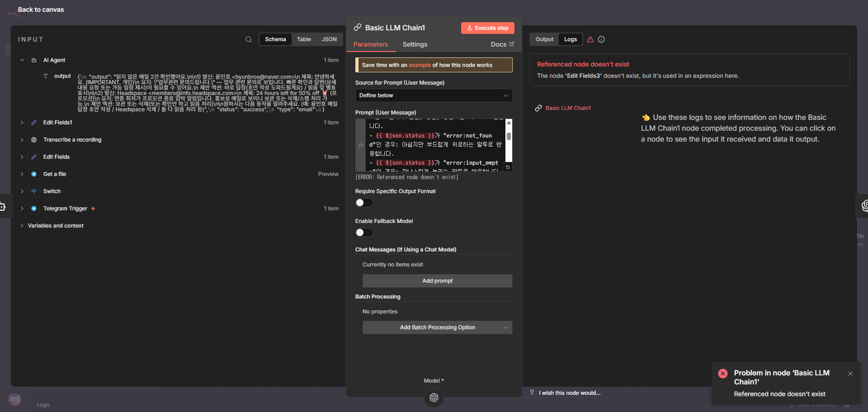Toggle Require Specific Output Format
Screen dimensions: 868x412
[364, 203]
